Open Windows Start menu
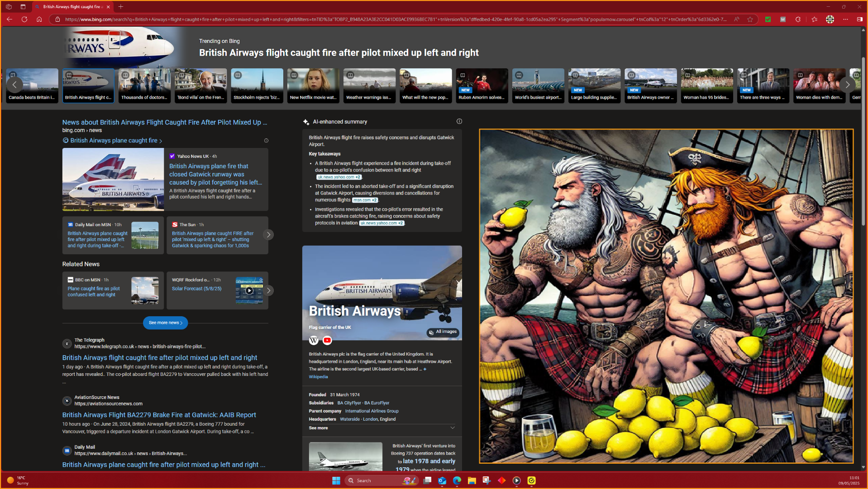This screenshot has width=868, height=489. (x=336, y=480)
